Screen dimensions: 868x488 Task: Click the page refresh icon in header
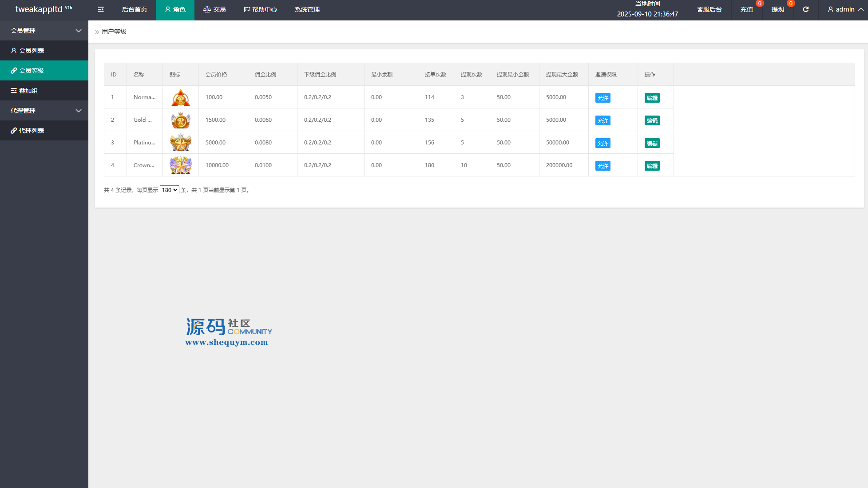pos(805,9)
